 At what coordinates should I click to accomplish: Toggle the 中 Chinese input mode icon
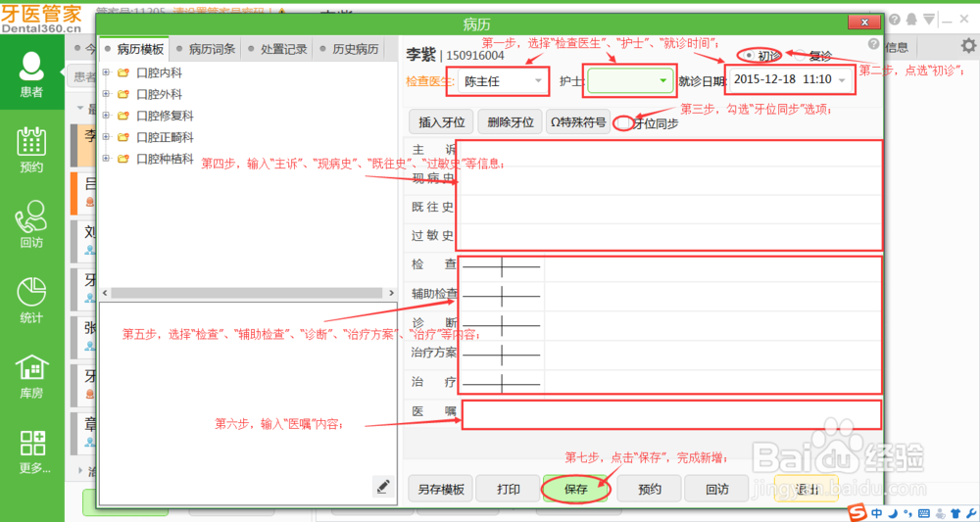tap(877, 513)
